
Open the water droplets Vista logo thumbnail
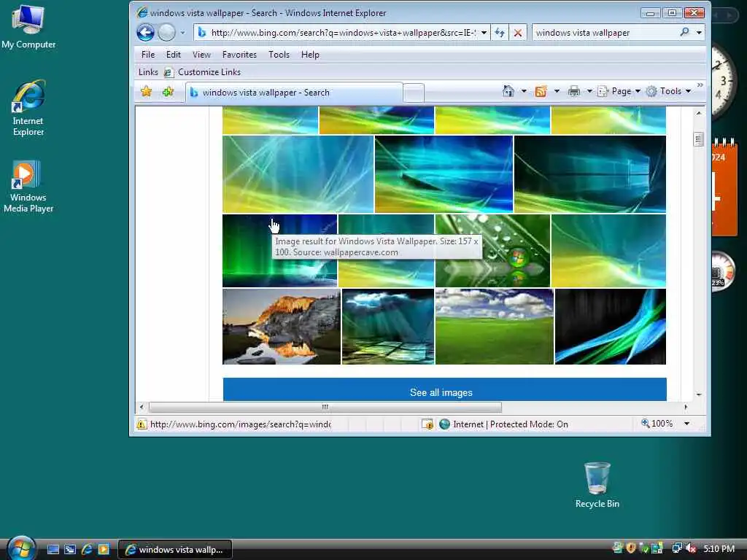coord(492,251)
